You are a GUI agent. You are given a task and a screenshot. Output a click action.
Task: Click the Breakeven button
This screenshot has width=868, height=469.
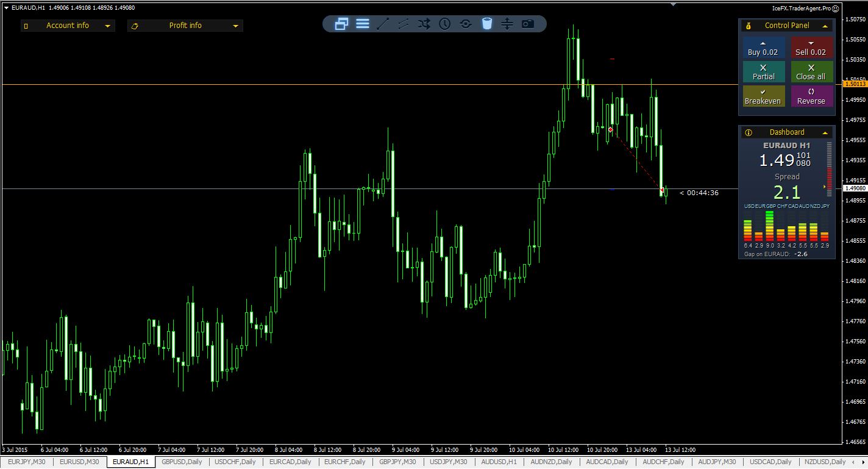click(x=763, y=96)
